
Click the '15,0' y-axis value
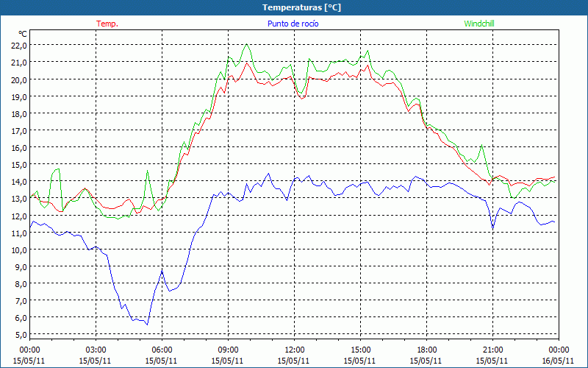pyautogui.click(x=21, y=164)
